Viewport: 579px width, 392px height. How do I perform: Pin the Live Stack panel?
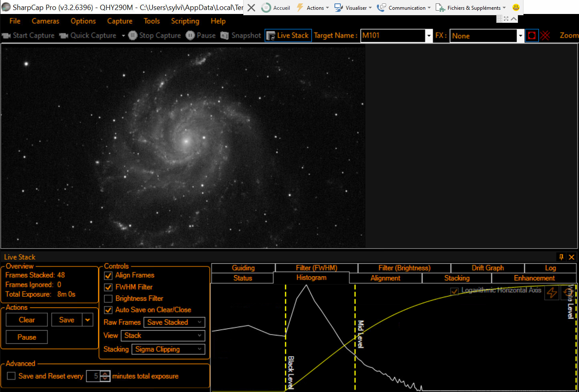[561, 257]
